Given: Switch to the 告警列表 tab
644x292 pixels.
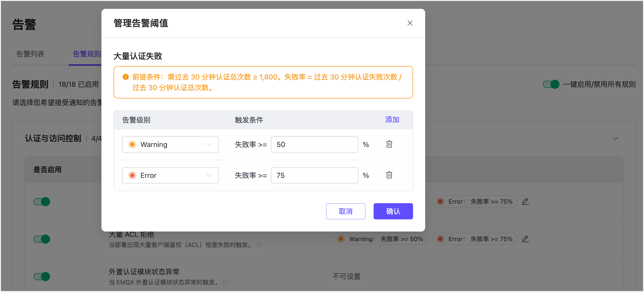Looking at the screenshot, I should click(x=30, y=54).
